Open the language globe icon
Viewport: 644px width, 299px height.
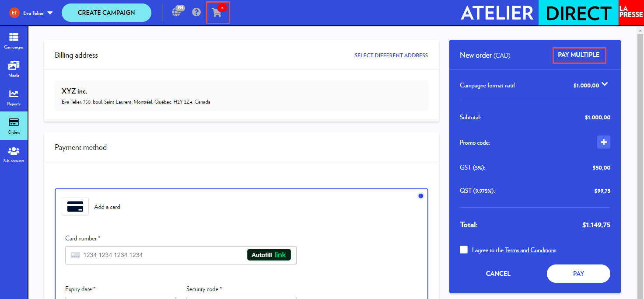coord(177,12)
